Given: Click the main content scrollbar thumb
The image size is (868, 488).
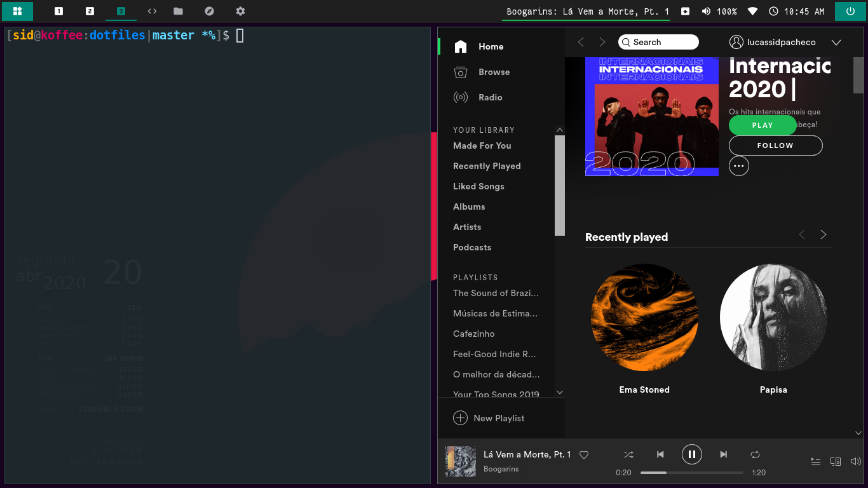Looking at the screenshot, I should (858, 75).
